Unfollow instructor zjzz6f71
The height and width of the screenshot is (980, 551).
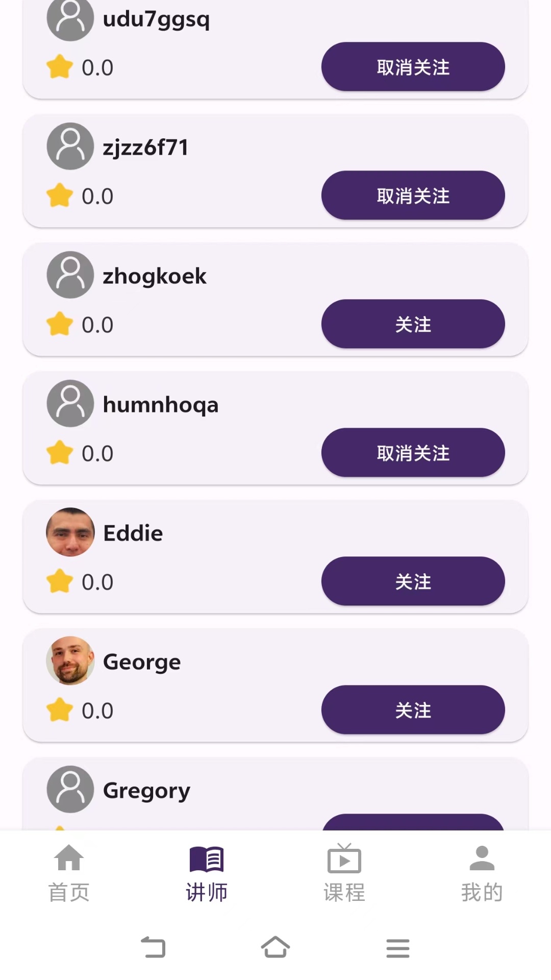pos(413,195)
